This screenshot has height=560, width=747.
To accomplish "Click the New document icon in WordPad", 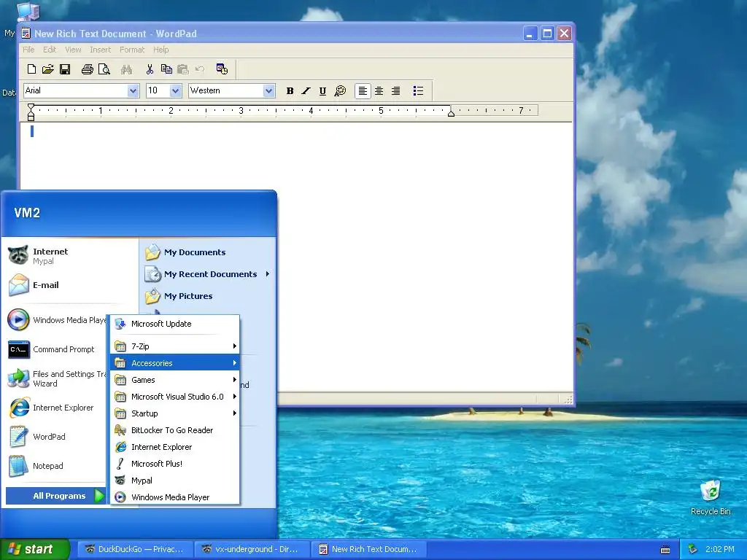I will pos(31,69).
